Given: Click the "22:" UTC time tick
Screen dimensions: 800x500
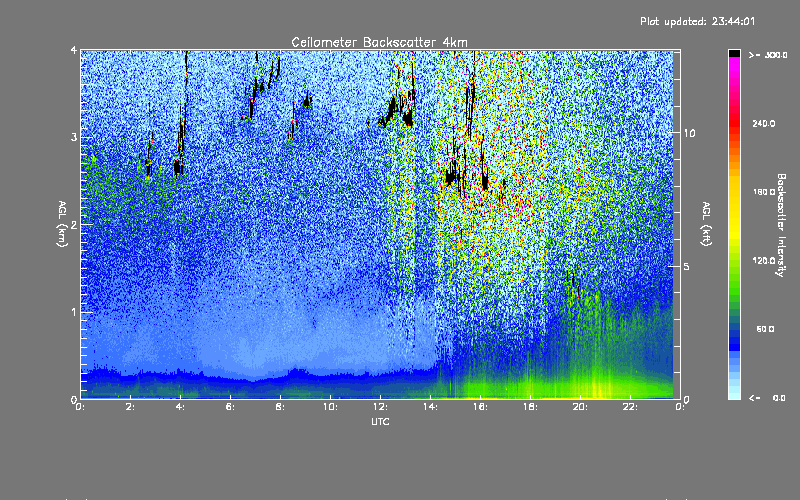Looking at the screenshot, I should (631, 407).
